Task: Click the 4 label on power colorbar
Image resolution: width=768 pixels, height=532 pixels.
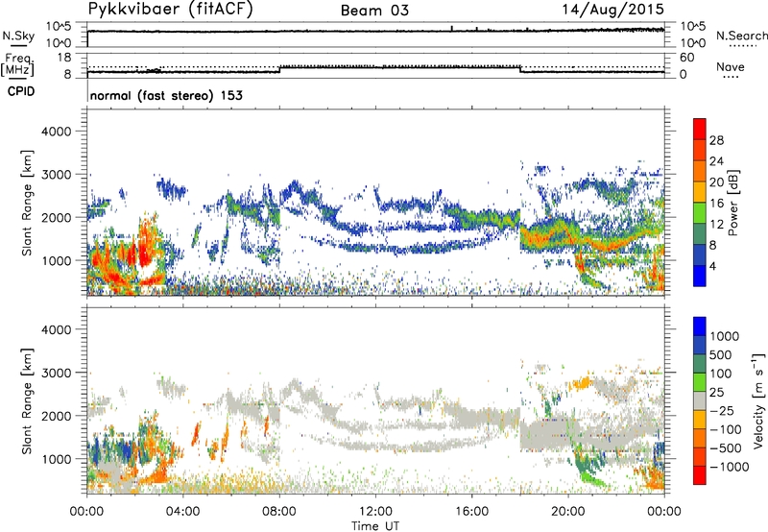Action: coord(712,267)
